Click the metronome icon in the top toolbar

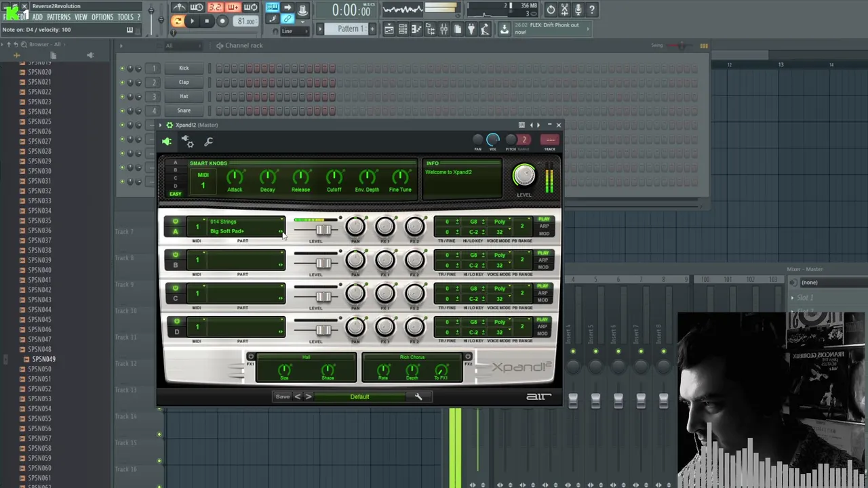pos(179,8)
